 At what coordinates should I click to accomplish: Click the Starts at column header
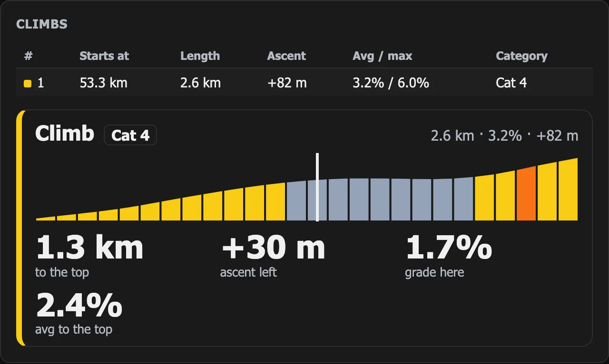pos(104,56)
